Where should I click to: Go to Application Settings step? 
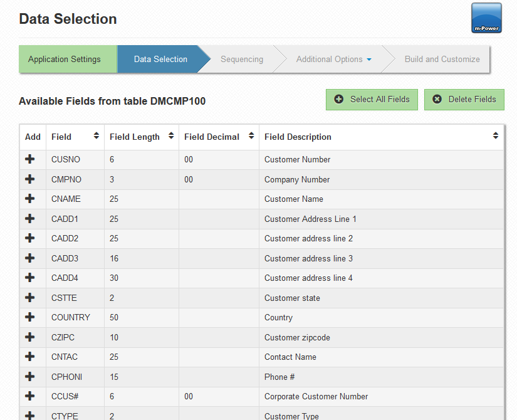(65, 60)
